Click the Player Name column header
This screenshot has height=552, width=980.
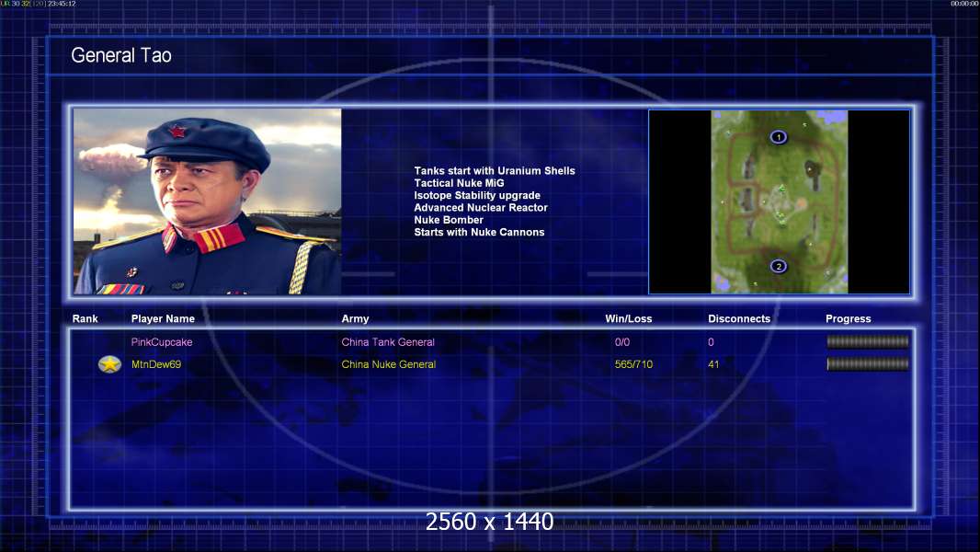coord(163,319)
